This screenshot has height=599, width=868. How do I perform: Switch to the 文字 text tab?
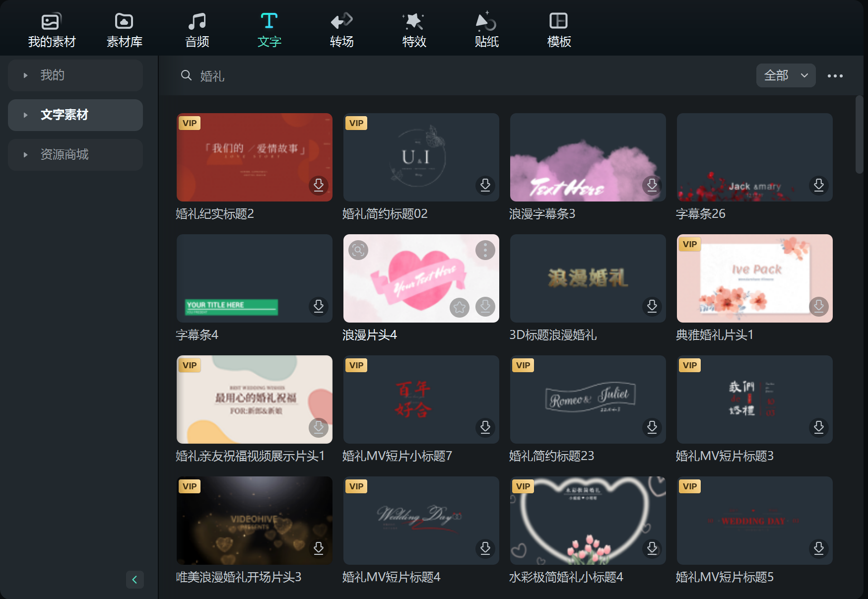(269, 28)
